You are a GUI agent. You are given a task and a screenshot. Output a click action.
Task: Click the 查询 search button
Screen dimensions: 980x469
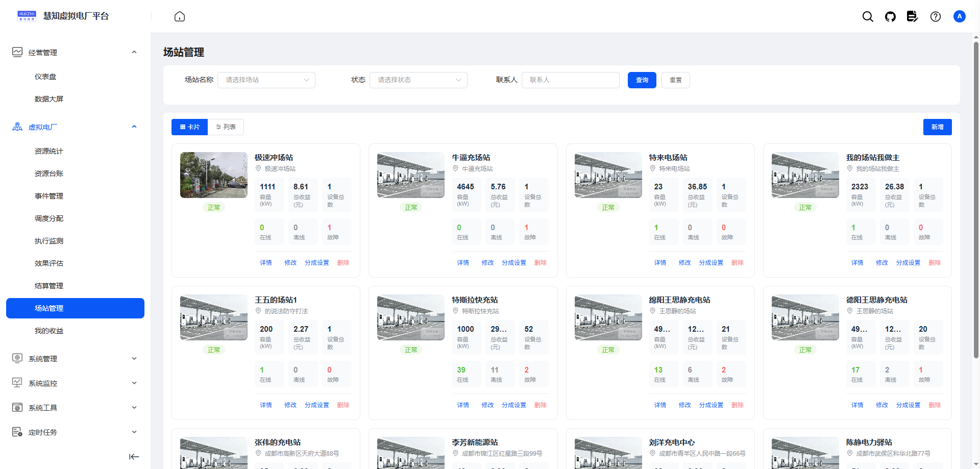(x=642, y=80)
